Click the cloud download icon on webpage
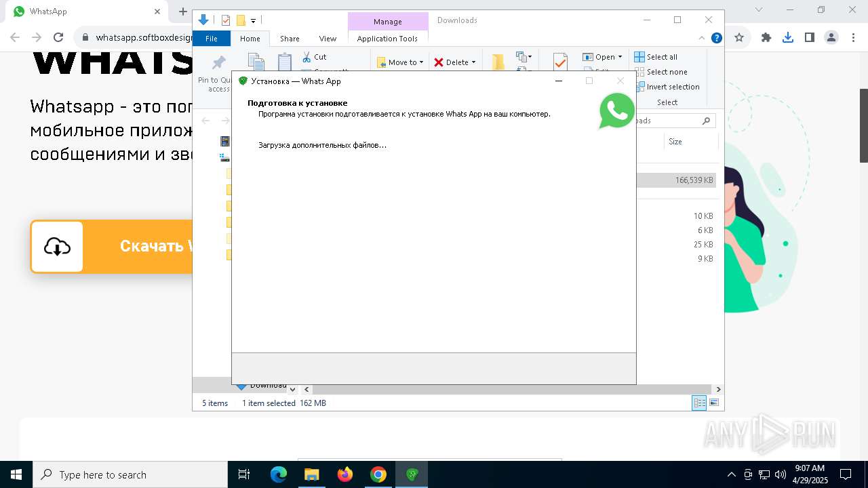 point(57,247)
